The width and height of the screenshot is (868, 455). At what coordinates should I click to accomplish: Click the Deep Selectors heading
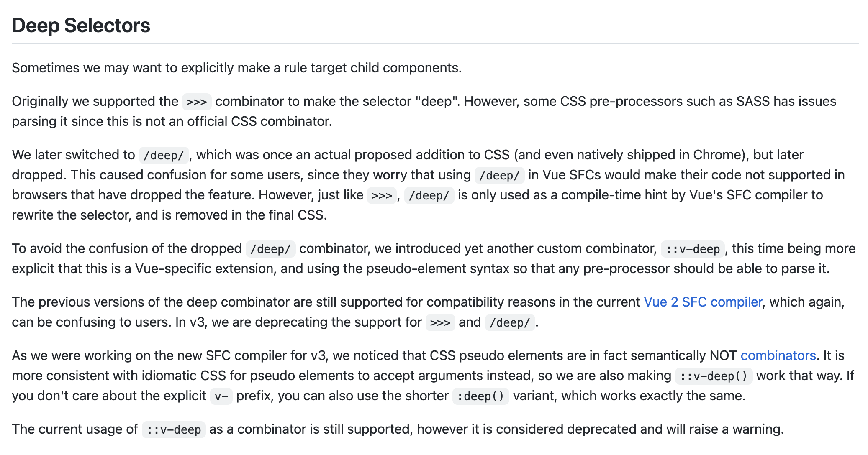[x=81, y=26]
